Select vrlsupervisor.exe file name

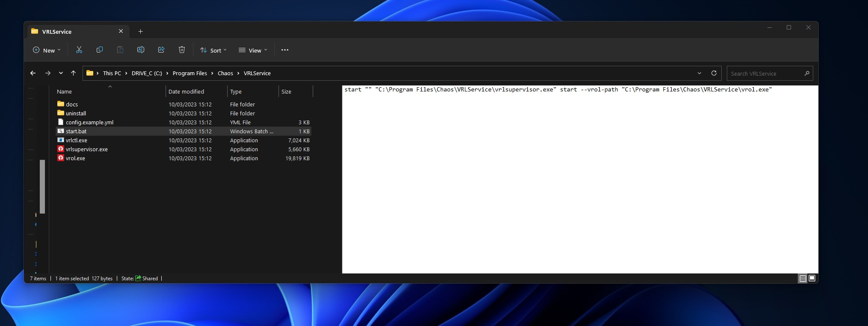pos(87,149)
